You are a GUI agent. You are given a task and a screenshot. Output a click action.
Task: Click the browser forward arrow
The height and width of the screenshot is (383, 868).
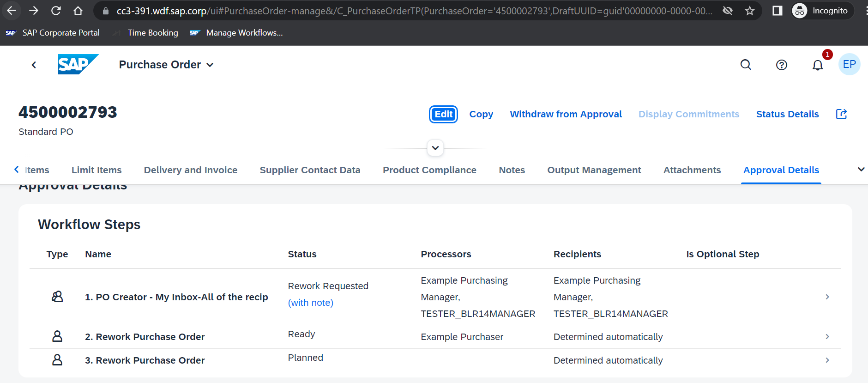[x=34, y=11]
